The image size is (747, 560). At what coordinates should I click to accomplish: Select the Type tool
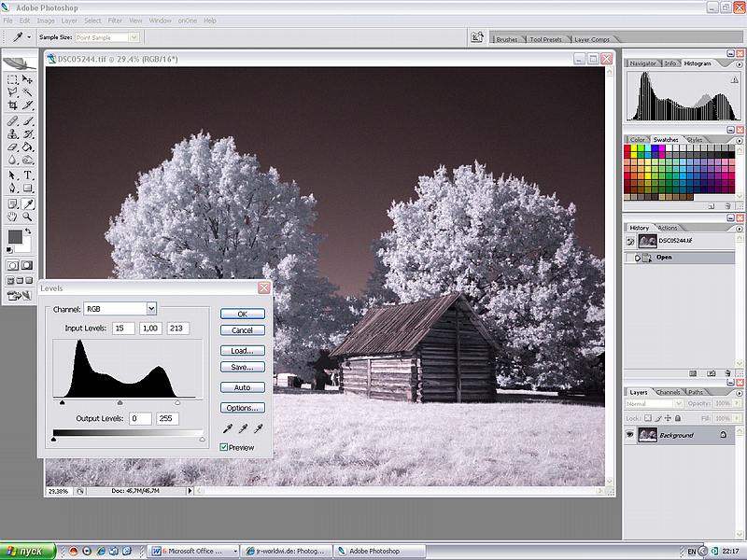coord(28,175)
